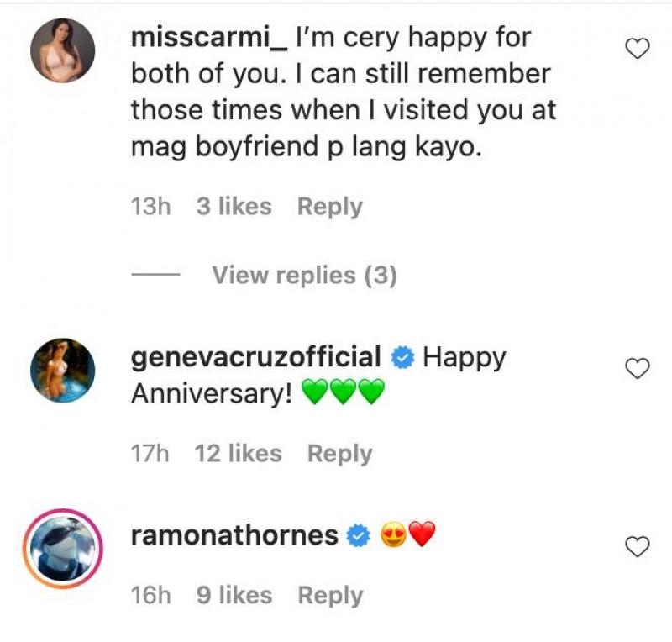This screenshot has height=642, width=672.
Task: Open genevacruzofficial profile picture
Action: [x=63, y=371]
